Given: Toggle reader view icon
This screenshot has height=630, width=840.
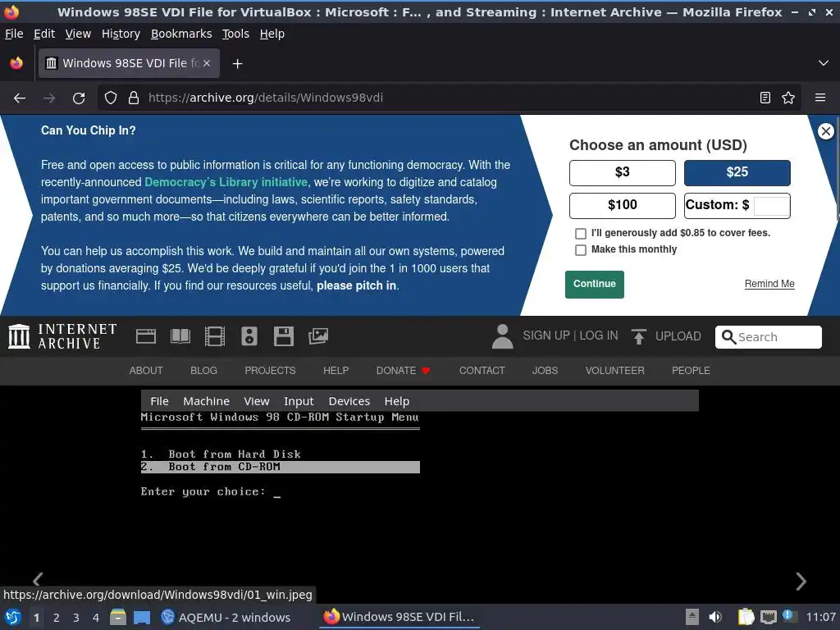Looking at the screenshot, I should coord(765,98).
